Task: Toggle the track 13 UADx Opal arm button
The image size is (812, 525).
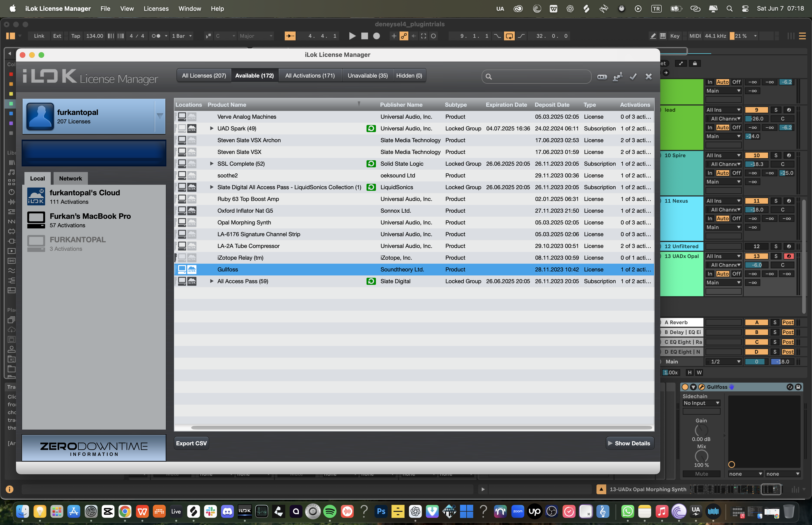Action: 789,256
